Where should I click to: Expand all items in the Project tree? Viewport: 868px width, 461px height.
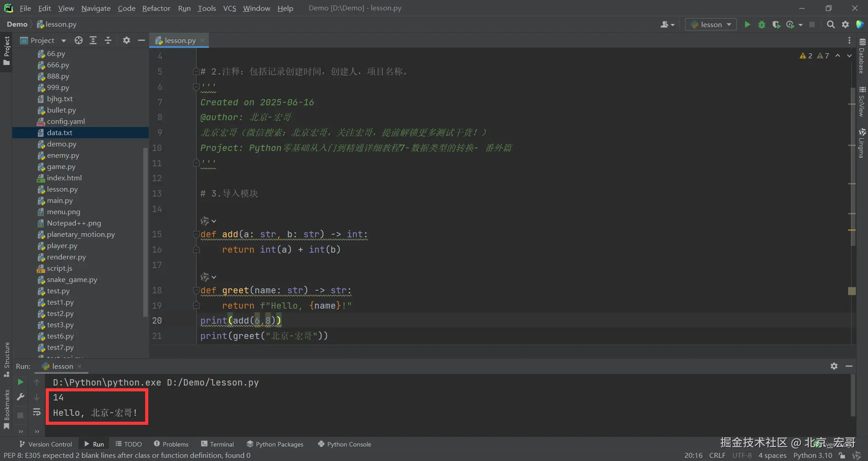(x=93, y=40)
